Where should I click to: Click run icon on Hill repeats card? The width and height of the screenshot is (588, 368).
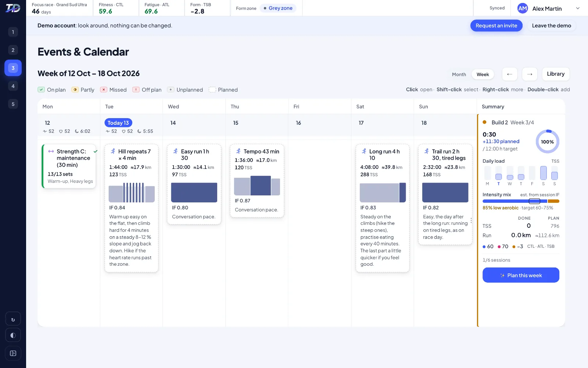coord(113,151)
